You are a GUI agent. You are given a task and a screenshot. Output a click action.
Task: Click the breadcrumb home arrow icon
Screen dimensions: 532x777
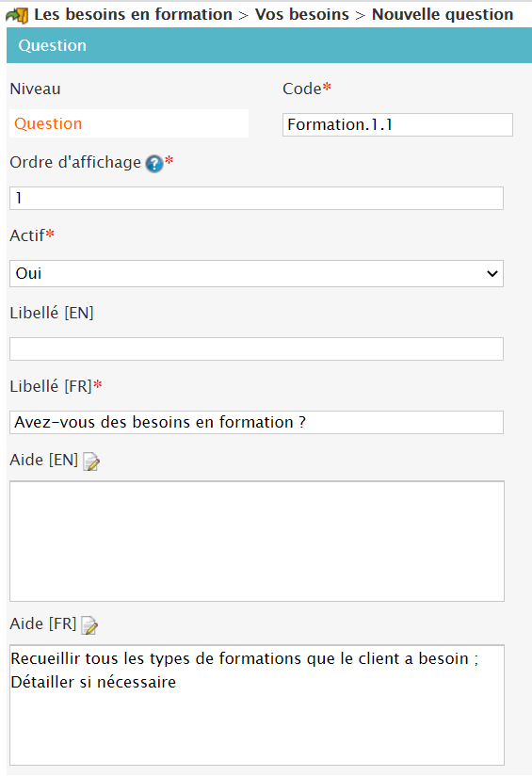point(17,15)
